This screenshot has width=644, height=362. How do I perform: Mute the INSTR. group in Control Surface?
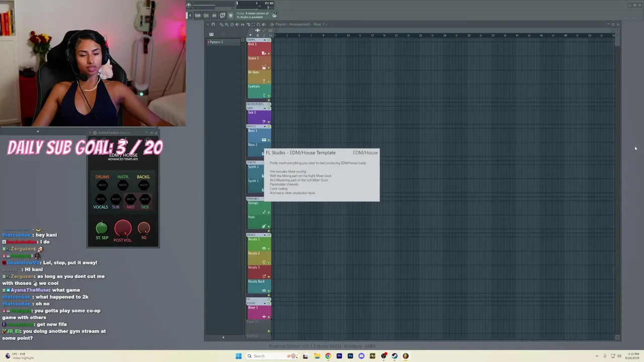pos(123,185)
